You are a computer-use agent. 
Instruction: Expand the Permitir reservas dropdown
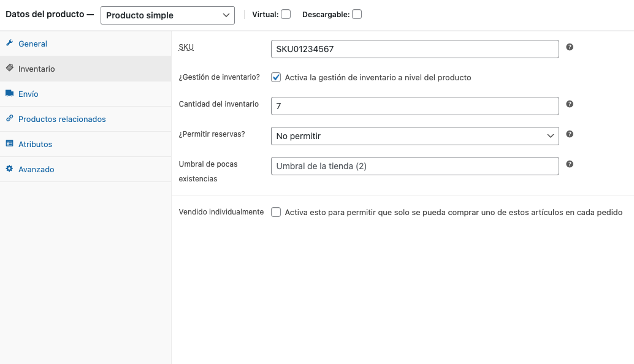tap(414, 136)
